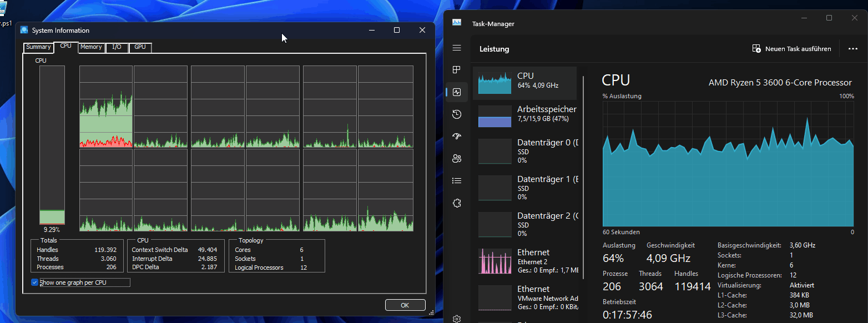Screen dimensions: 868x323
Task: Click the Processes value 206 in Totals
Action: click(x=112, y=267)
